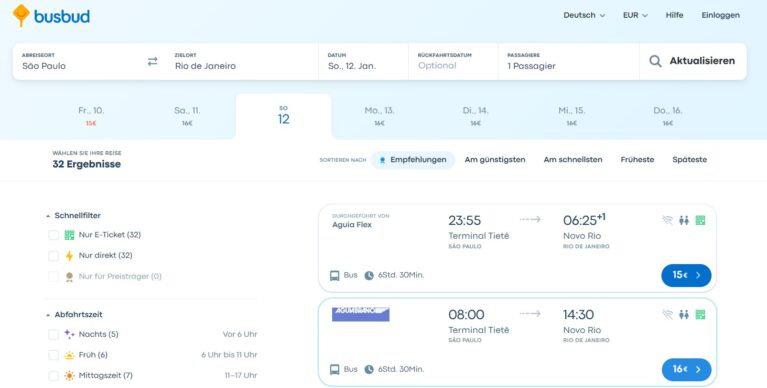Viewport: 767px width, 388px height.
Task: Edit the Abreiseort São Paulo field
Action: 78,61
